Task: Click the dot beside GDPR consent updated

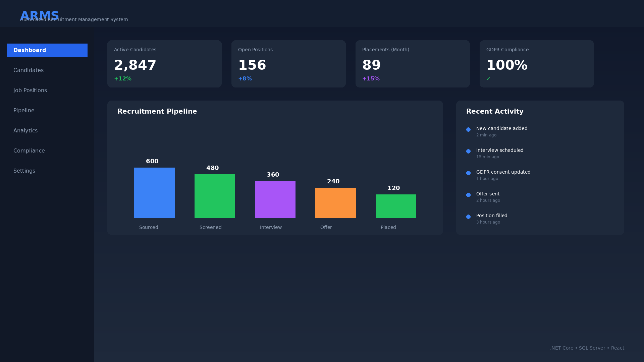Action: coord(468,173)
